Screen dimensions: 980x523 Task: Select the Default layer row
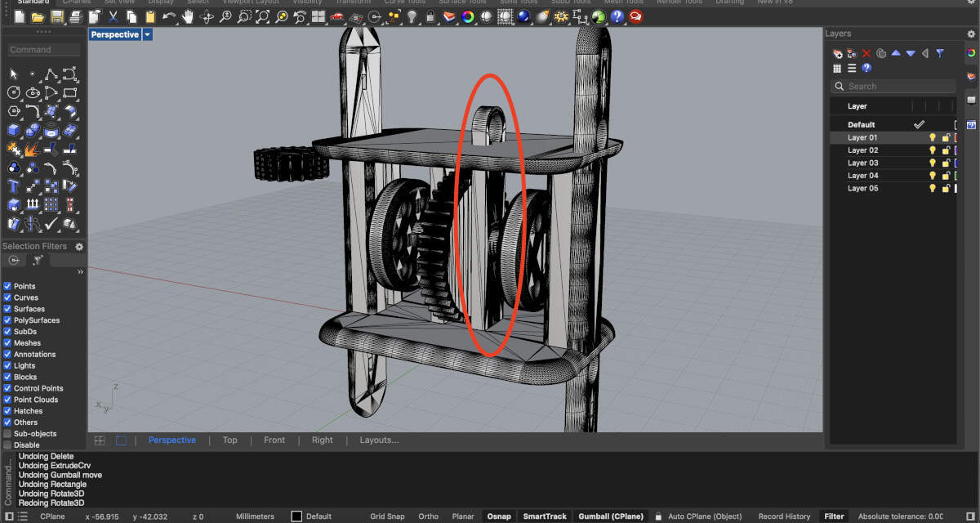pos(893,125)
